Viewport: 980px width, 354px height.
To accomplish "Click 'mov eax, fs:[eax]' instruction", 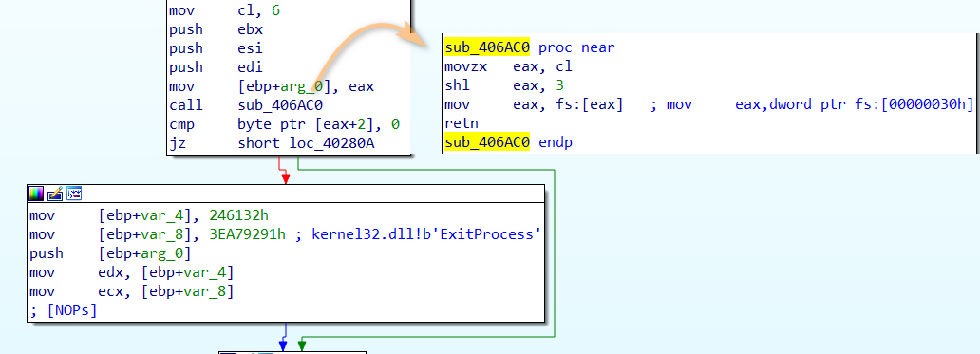I will tap(534, 104).
